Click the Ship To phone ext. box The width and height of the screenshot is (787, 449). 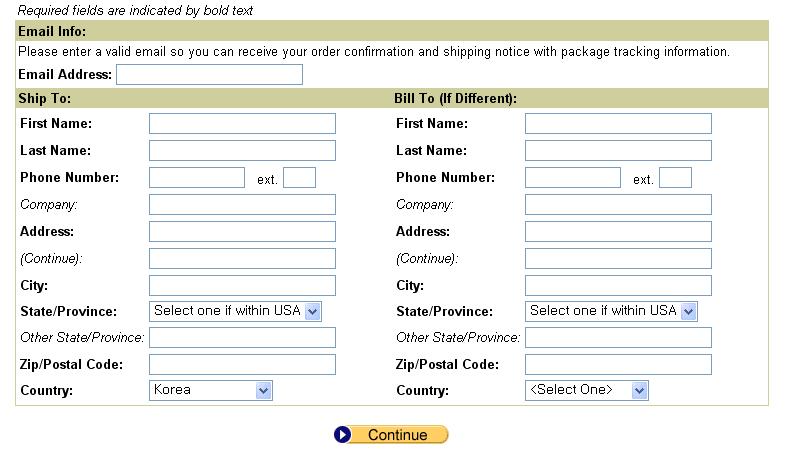click(x=299, y=178)
